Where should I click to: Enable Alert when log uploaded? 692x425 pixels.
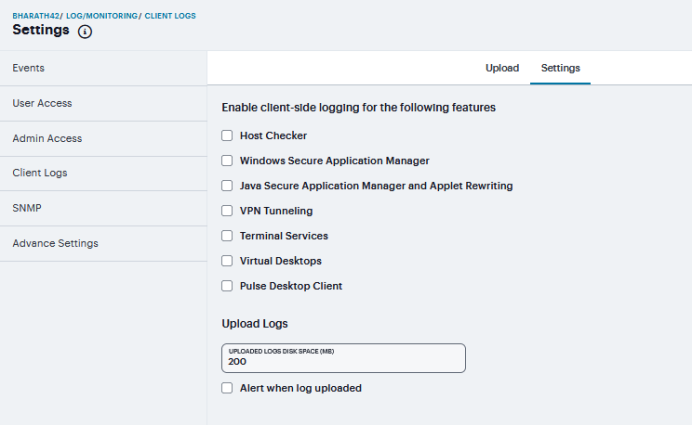coord(227,388)
